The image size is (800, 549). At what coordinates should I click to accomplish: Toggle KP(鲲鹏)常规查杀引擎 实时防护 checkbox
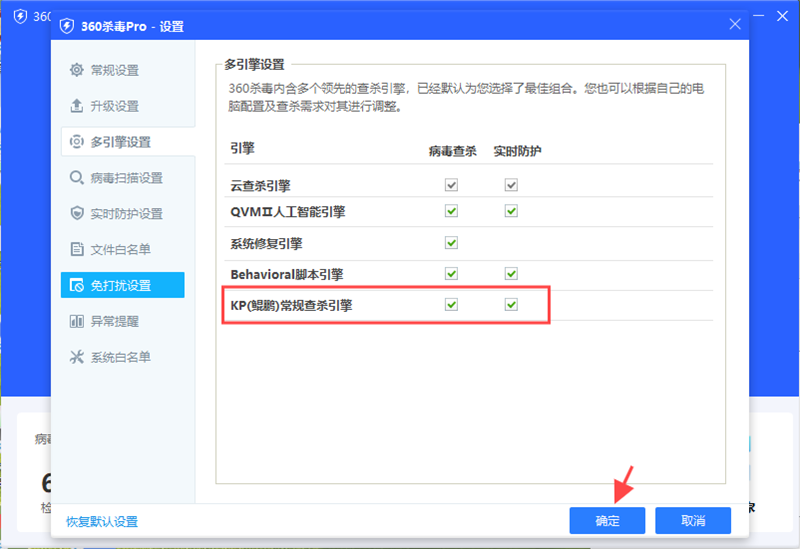(511, 305)
